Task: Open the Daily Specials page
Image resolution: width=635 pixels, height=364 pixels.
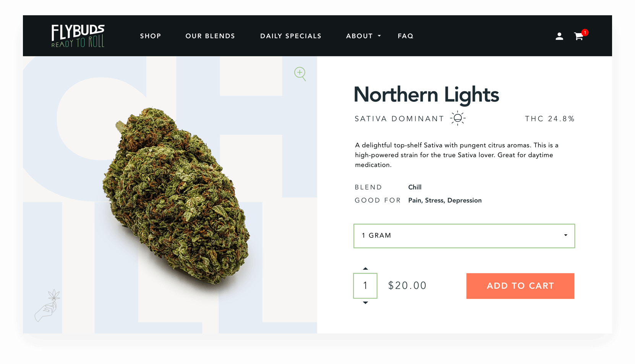Action: (291, 36)
